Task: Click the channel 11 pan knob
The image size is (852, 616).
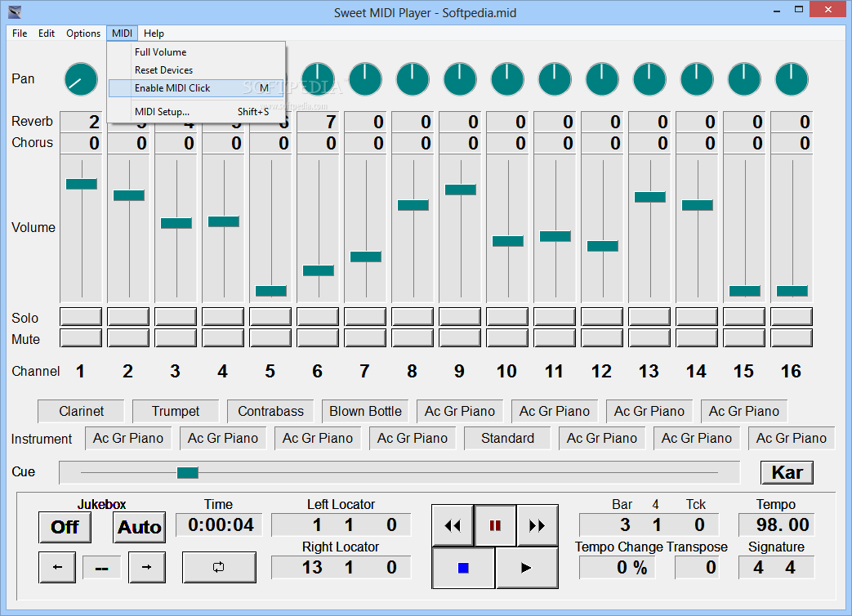Action: [555, 79]
